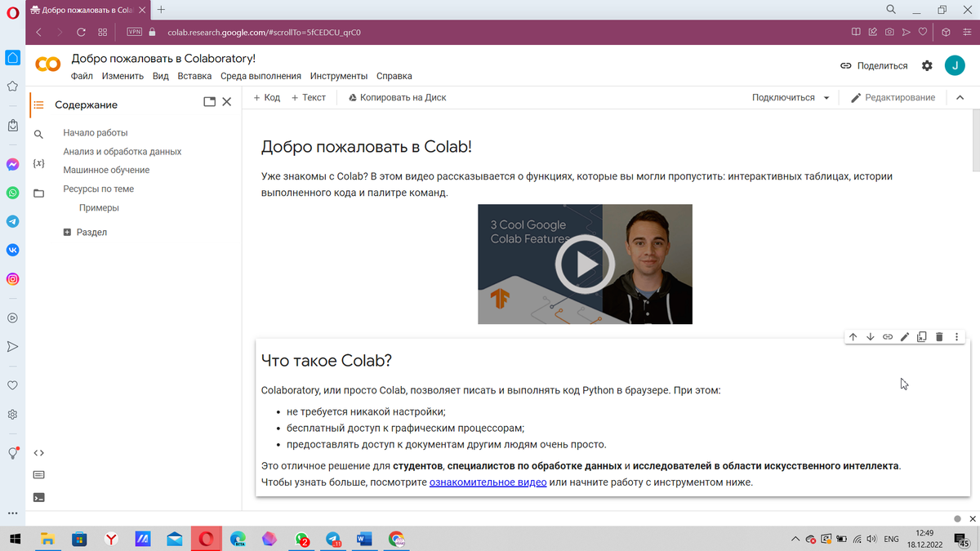The height and width of the screenshot is (551, 980).
Task: Open the terminal icon in Colab sidebar
Action: pos(38,497)
